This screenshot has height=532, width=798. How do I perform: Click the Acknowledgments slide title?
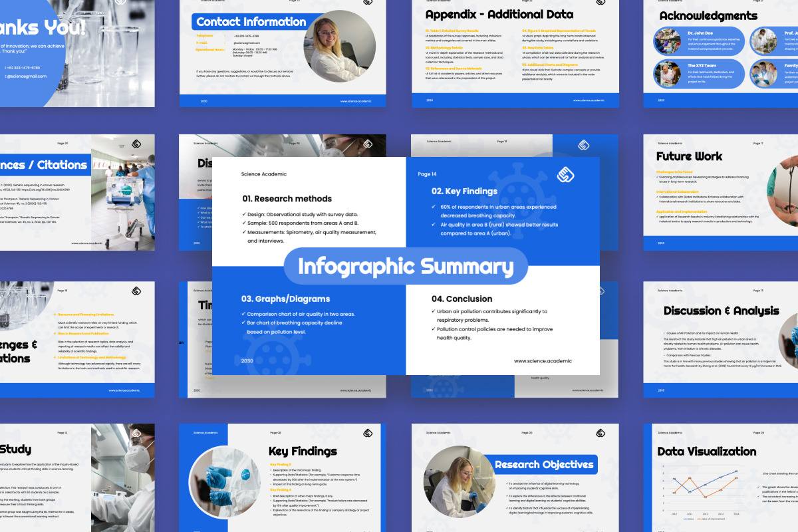click(708, 15)
